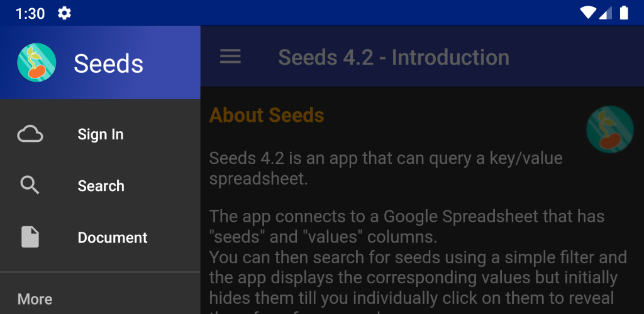Screen dimensions: 644x314
Task: Click the More section header
Action: [x=35, y=300]
